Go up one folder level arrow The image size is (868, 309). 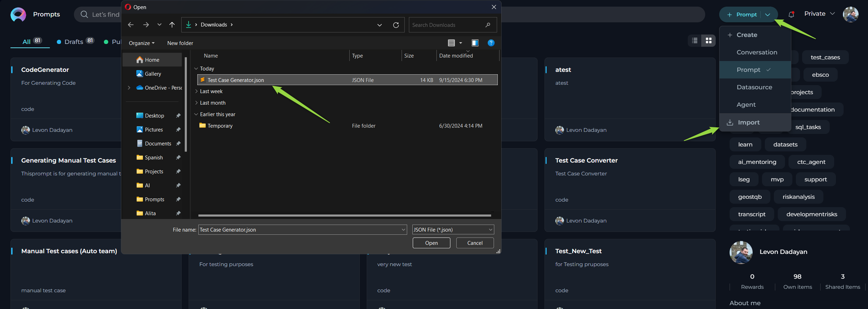[172, 24]
